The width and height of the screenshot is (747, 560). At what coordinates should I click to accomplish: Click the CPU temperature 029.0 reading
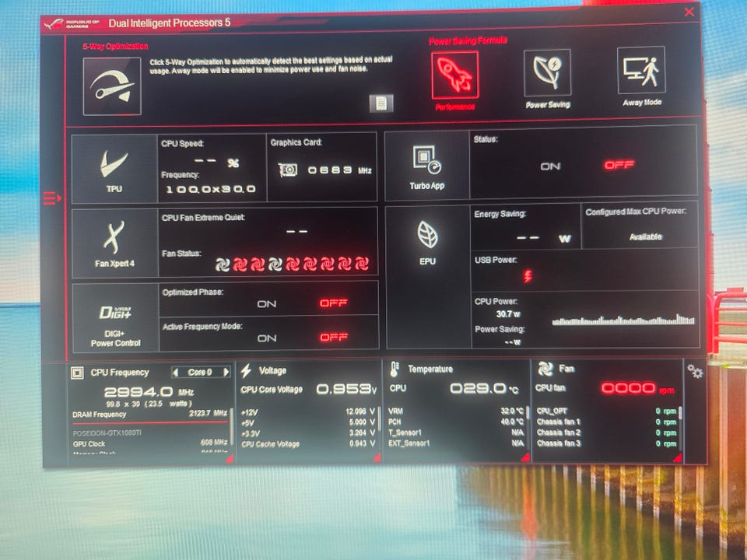point(484,389)
